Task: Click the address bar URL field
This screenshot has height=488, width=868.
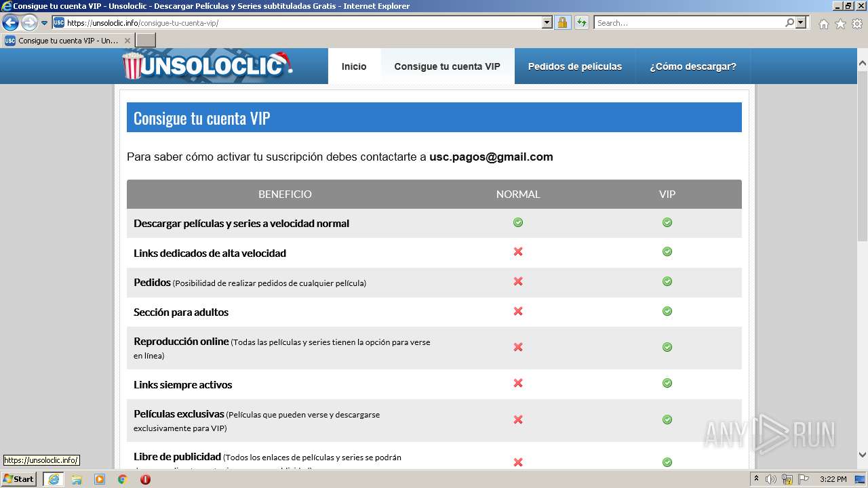Action: point(303,22)
